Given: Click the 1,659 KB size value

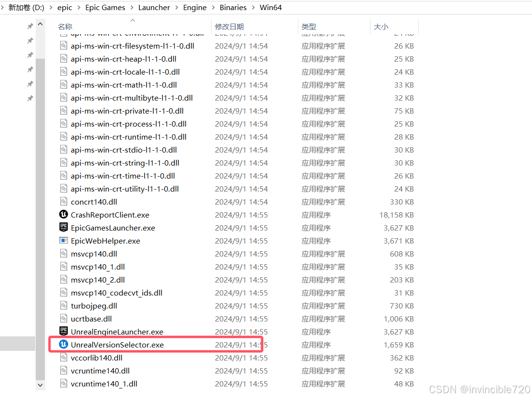Looking at the screenshot, I should [399, 345].
